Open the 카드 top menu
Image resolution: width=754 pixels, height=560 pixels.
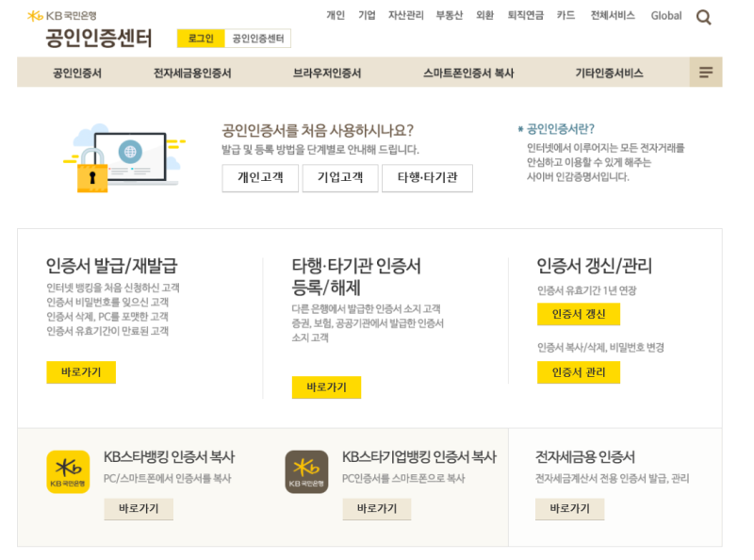(565, 15)
